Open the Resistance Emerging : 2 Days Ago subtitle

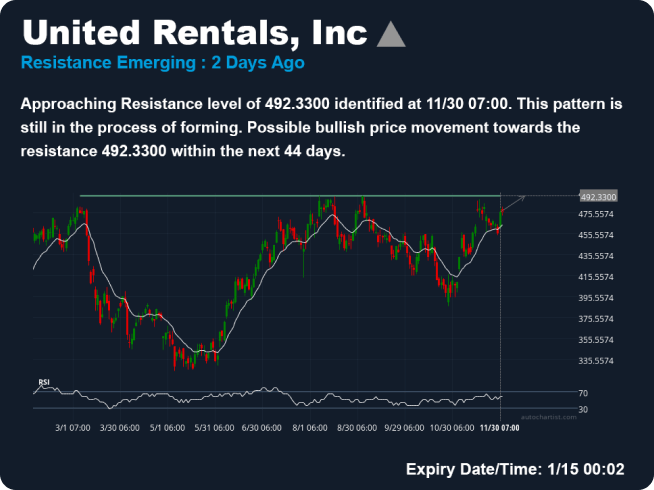(x=162, y=63)
